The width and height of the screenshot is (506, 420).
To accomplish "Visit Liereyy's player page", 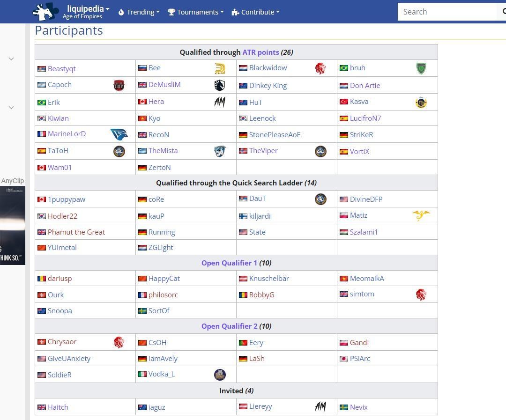I will [x=260, y=406].
